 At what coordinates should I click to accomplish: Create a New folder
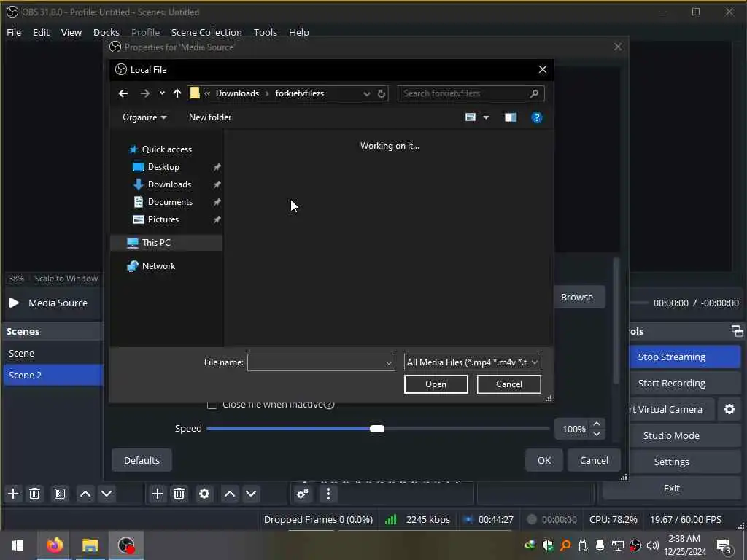210,117
